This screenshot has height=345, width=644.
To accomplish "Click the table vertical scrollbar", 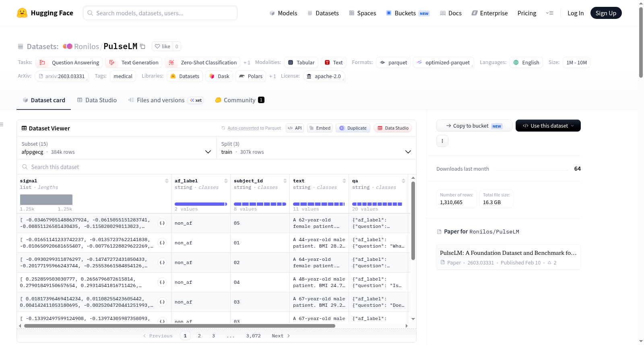I will pyautogui.click(x=413, y=221).
